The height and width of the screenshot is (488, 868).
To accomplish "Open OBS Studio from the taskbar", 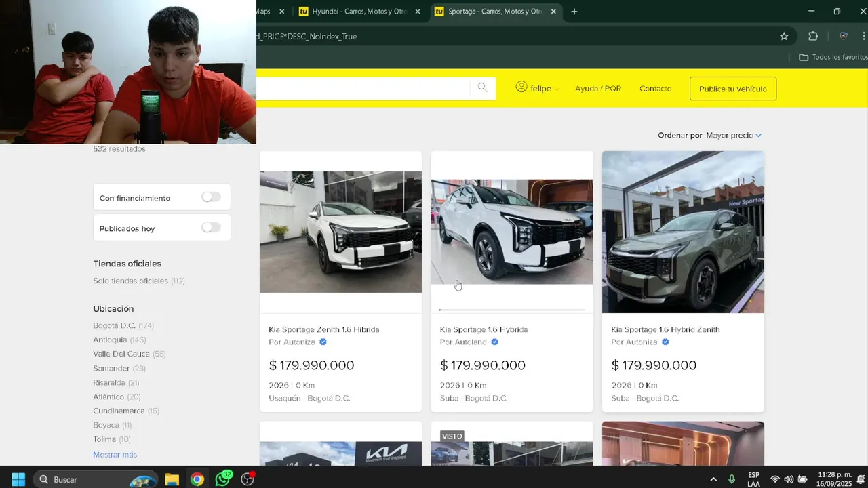I will click(248, 479).
